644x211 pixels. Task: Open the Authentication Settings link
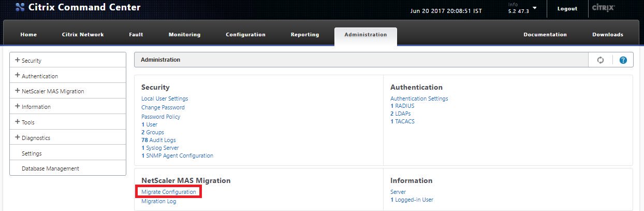(419, 99)
